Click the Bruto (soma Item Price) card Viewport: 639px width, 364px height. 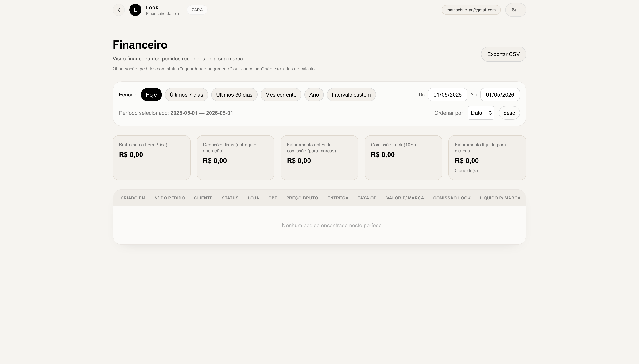point(151,158)
